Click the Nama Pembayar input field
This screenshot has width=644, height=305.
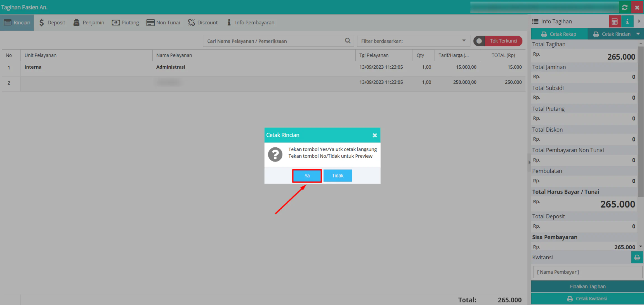click(x=588, y=272)
